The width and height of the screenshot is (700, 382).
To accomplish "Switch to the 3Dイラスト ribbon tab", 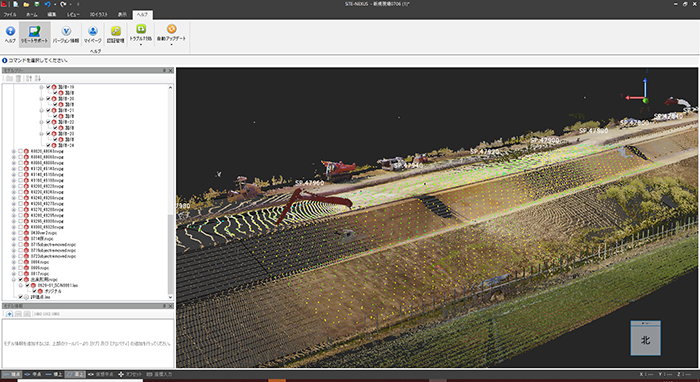I will click(99, 15).
